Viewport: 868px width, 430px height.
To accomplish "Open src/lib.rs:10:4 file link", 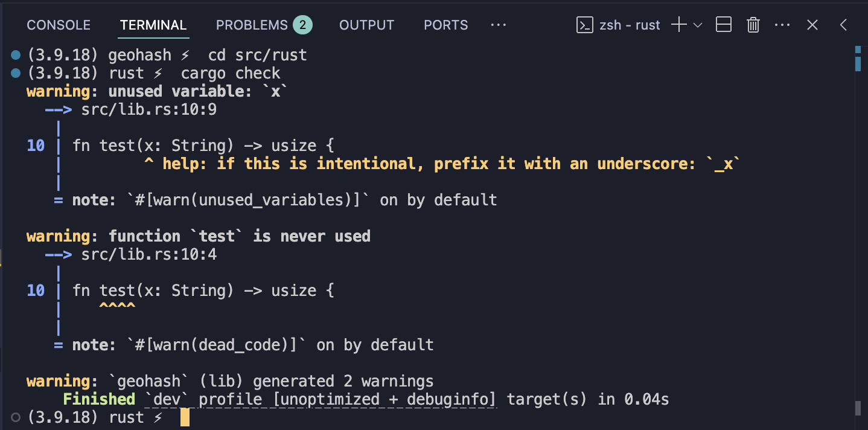I will coord(149,255).
